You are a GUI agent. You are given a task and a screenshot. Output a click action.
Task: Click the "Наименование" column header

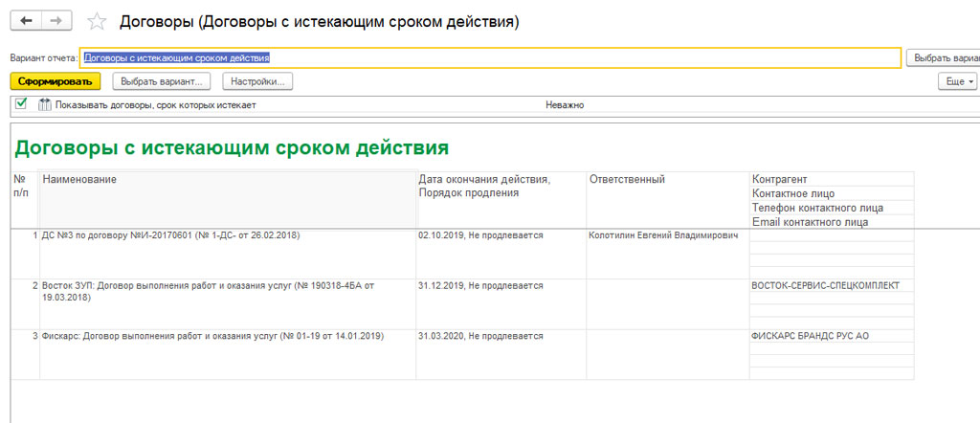point(80,180)
